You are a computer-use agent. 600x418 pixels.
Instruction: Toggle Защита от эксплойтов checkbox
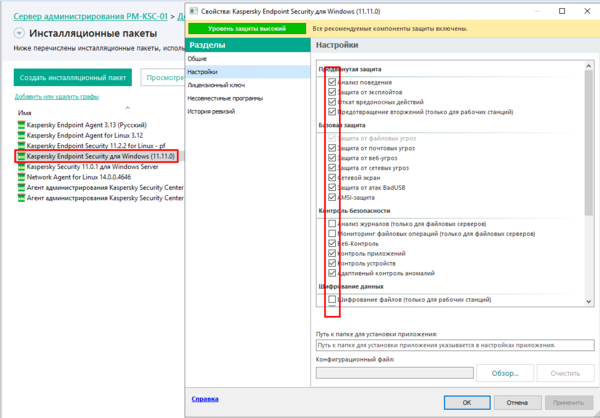pyautogui.click(x=332, y=92)
